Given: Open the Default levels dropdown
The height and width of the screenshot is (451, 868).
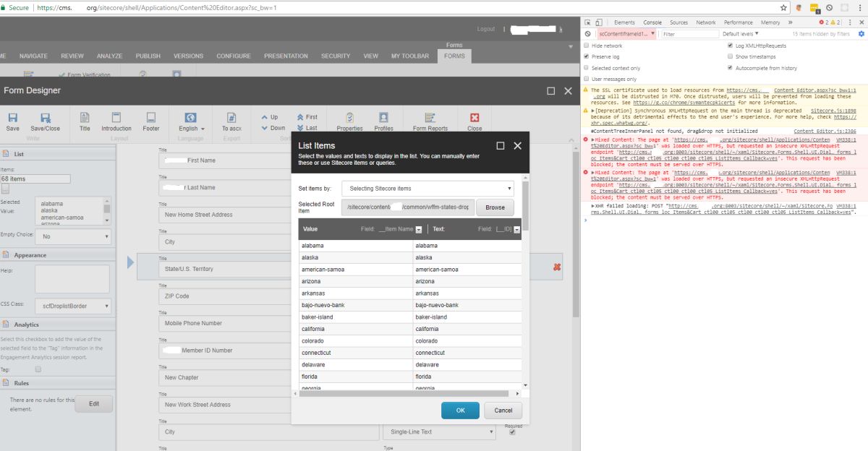Looking at the screenshot, I should 741,34.
